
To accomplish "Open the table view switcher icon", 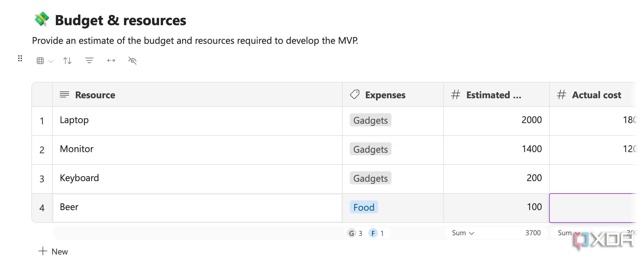I will click(40, 61).
